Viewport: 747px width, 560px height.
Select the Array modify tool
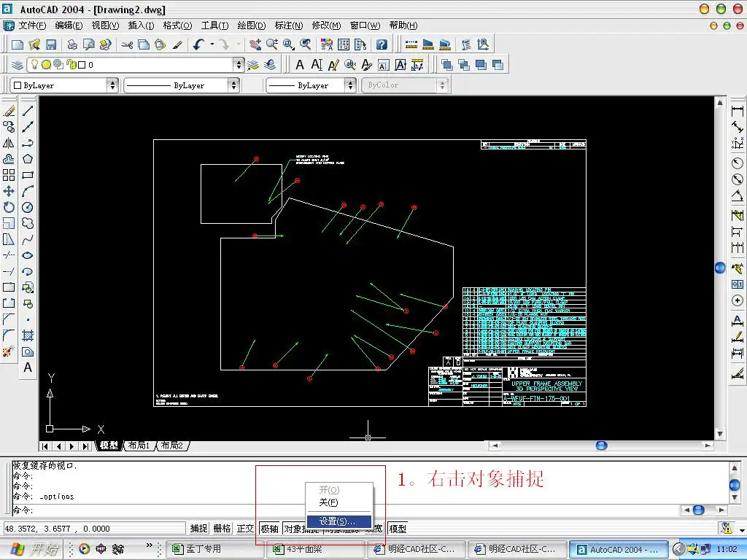(x=9, y=175)
